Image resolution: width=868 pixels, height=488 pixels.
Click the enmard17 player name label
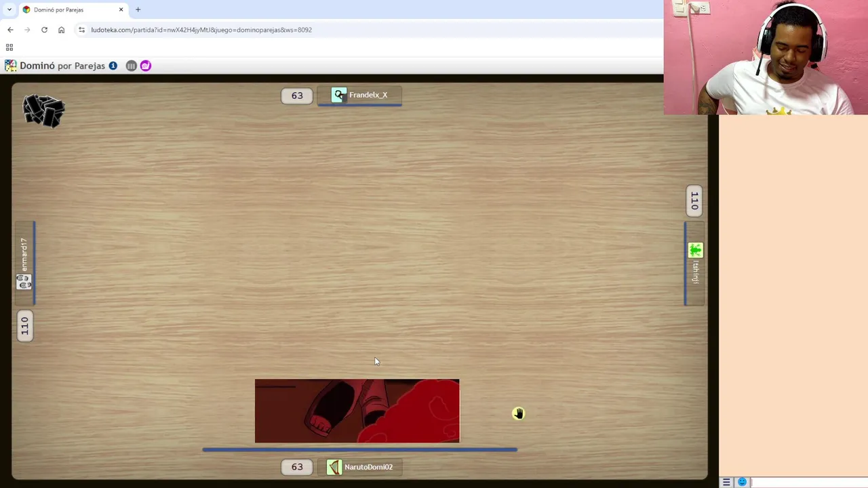pos(24,254)
